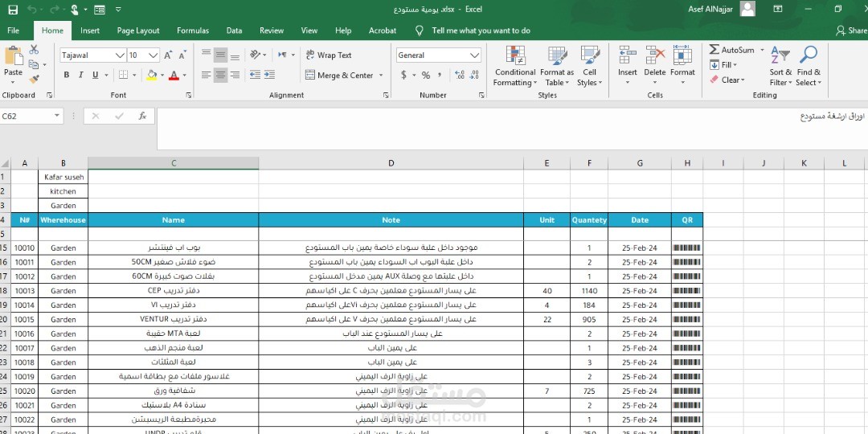Click the Orientation text angle icon
The image size is (868, 434).
point(256,55)
